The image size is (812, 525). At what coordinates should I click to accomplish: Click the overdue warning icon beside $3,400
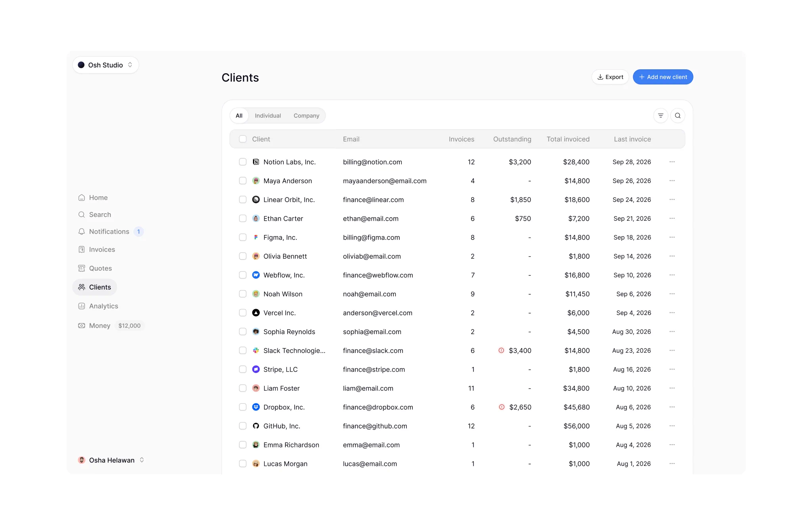pos(501,350)
